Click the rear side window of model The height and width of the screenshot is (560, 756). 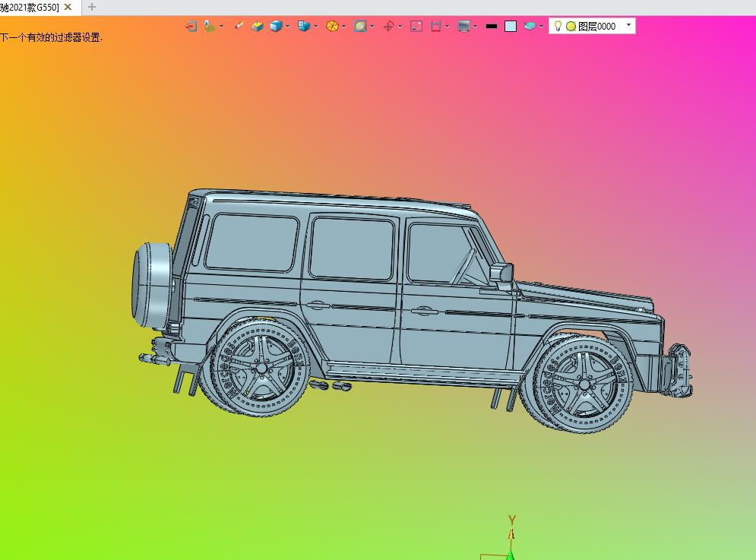tap(251, 242)
